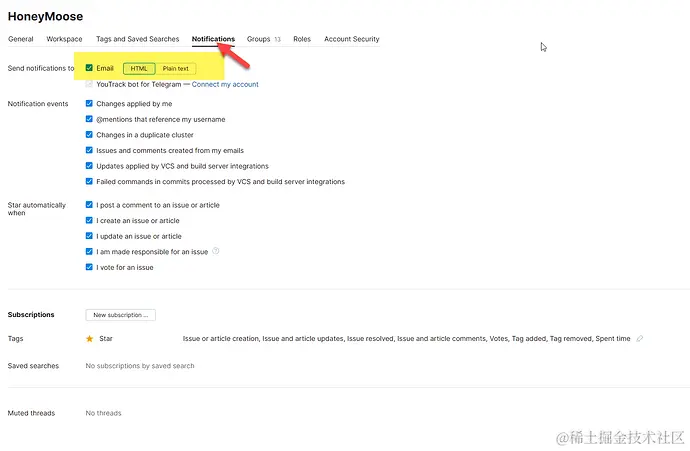
Task: Select the Notifications tab
Action: click(213, 39)
